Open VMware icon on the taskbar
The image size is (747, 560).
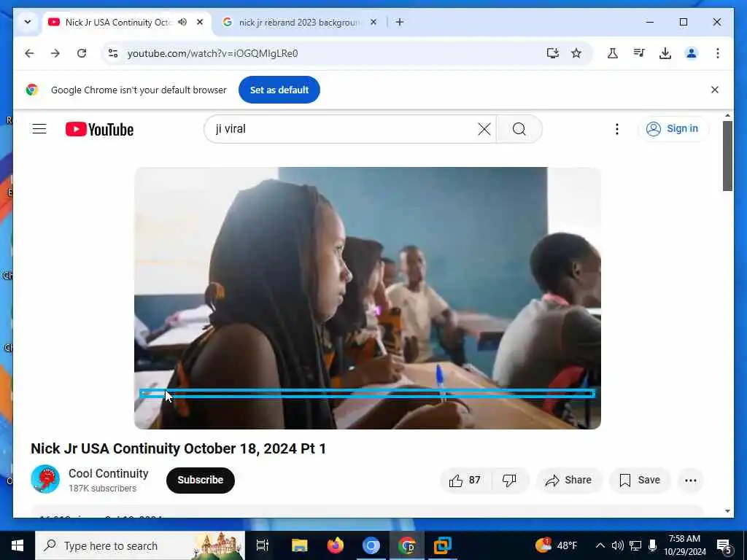pos(443,545)
